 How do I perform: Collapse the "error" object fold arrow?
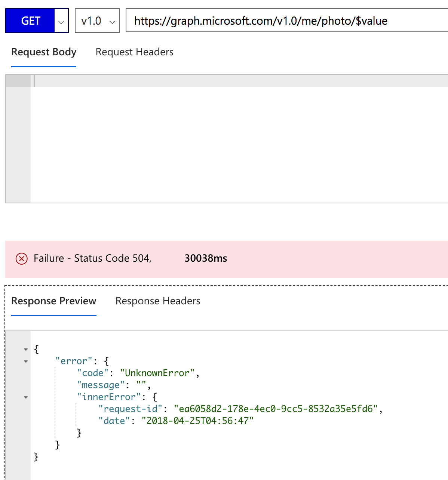pyautogui.click(x=26, y=361)
